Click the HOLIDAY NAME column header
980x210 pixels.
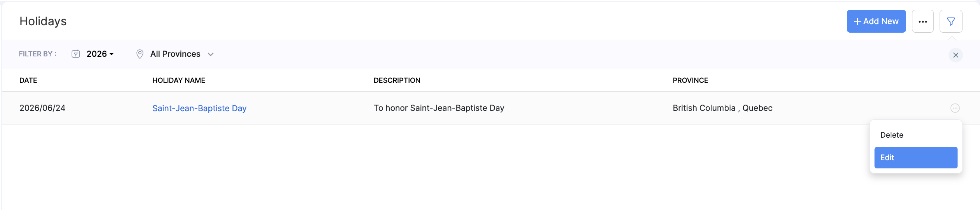point(179,80)
